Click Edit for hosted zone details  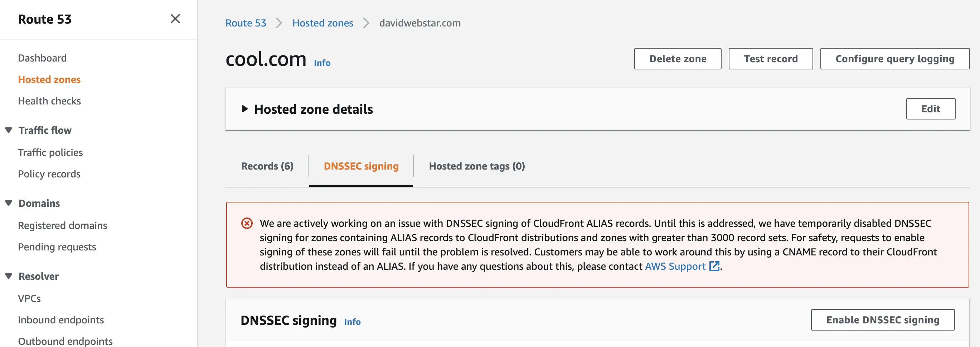(930, 109)
